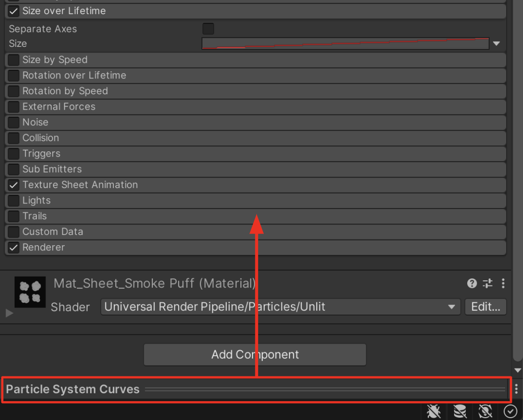Click the Add Component button
Viewport: 523px width, 420px height.
[x=255, y=354]
